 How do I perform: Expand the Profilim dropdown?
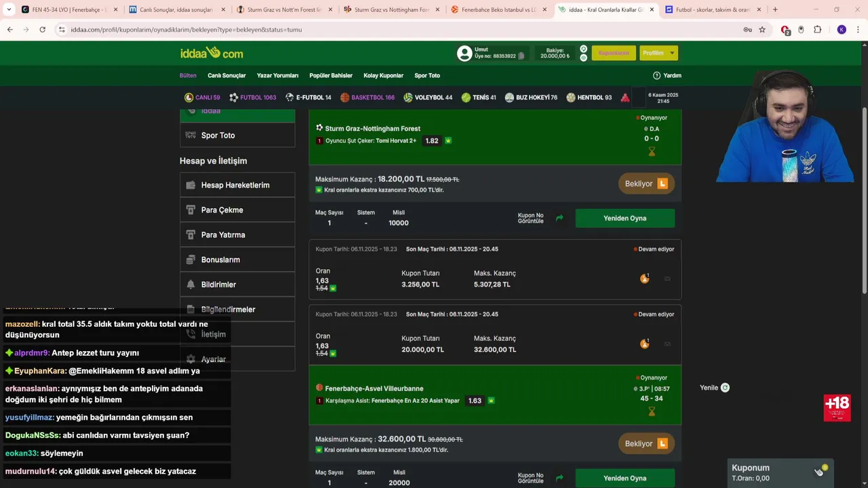pos(658,53)
